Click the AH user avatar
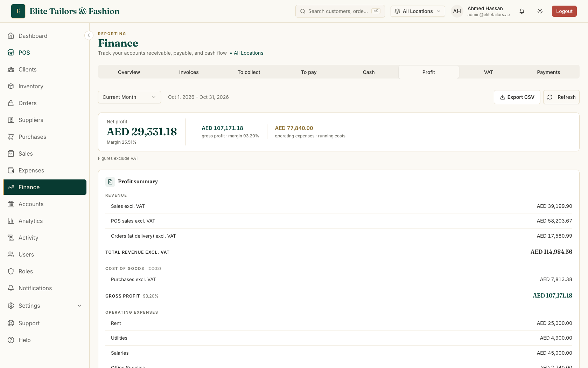This screenshot has width=588, height=368. (457, 11)
